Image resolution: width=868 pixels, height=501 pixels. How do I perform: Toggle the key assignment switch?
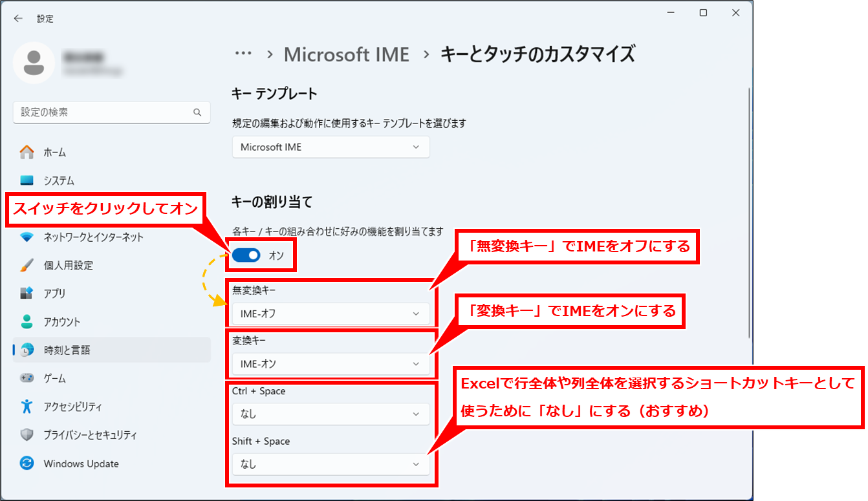point(246,255)
